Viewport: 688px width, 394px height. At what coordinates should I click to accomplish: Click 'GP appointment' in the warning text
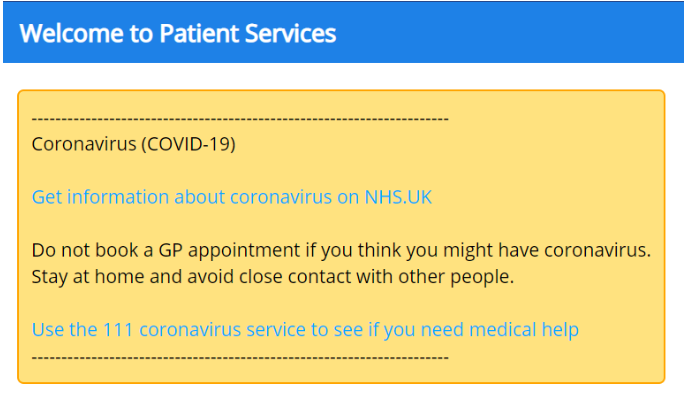pos(229,250)
